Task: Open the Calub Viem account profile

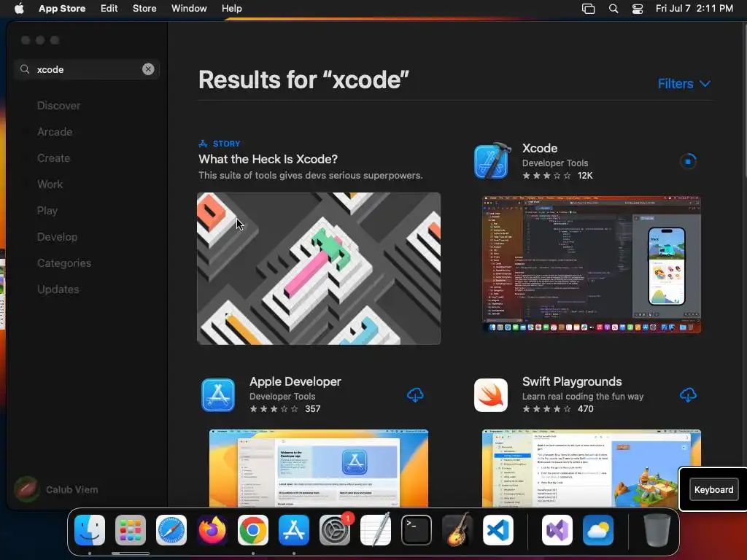Action: tap(56, 489)
